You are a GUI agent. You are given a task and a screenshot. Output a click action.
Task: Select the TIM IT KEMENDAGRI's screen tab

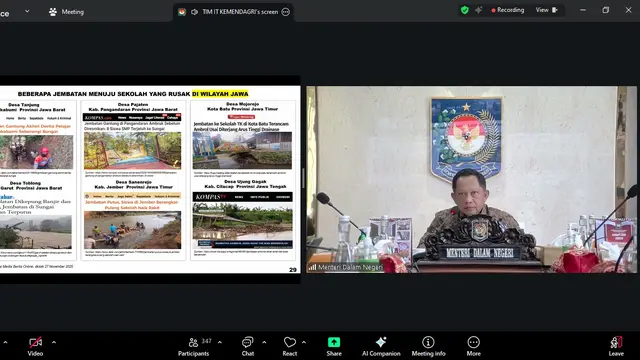pyautogui.click(x=233, y=12)
